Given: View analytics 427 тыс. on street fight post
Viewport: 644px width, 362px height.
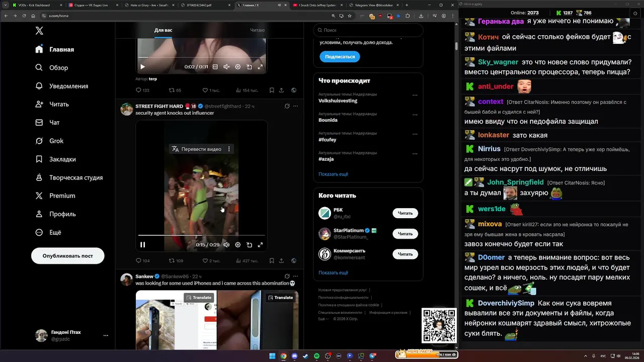Looking at the screenshot, I should (x=247, y=260).
